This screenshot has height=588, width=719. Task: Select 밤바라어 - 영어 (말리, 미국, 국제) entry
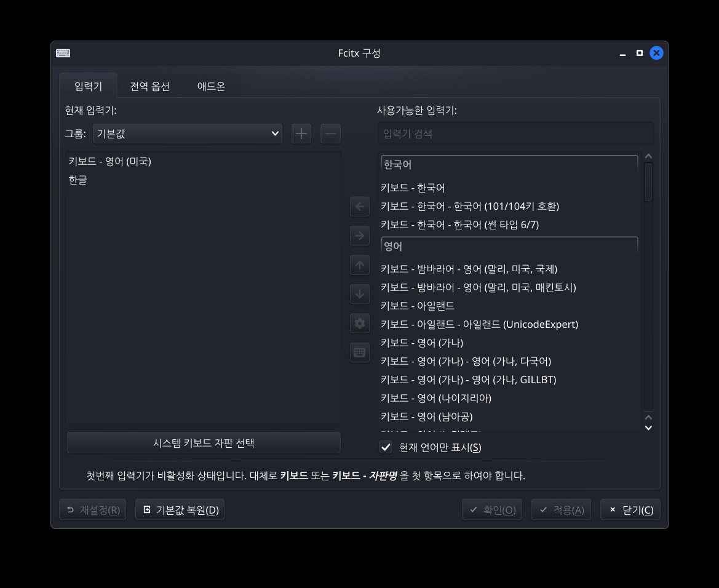pos(509,269)
